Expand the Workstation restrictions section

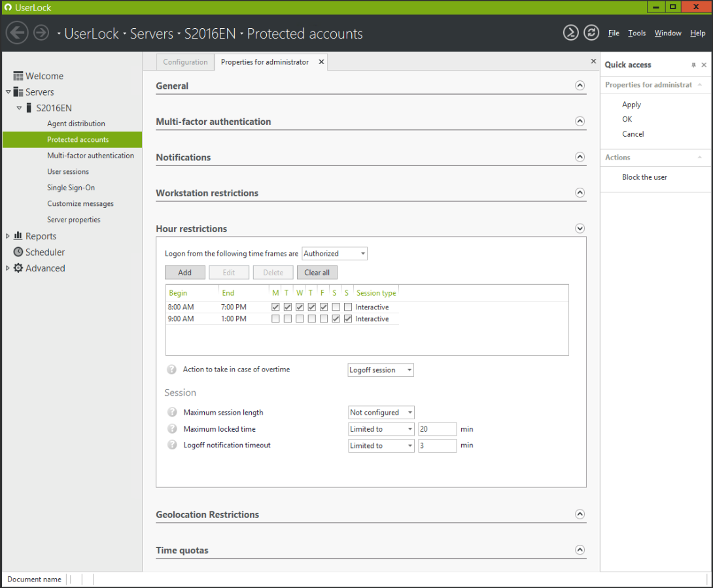(x=580, y=193)
